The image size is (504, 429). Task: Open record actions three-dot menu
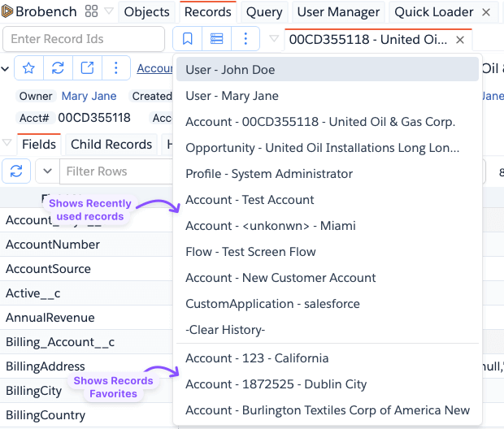[x=116, y=67]
